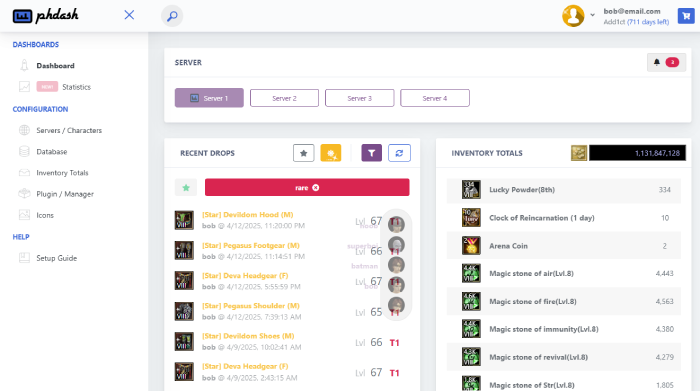Open the [Star] Devildom Hood (M) drop
The width and height of the screenshot is (700, 391).
[x=247, y=215]
